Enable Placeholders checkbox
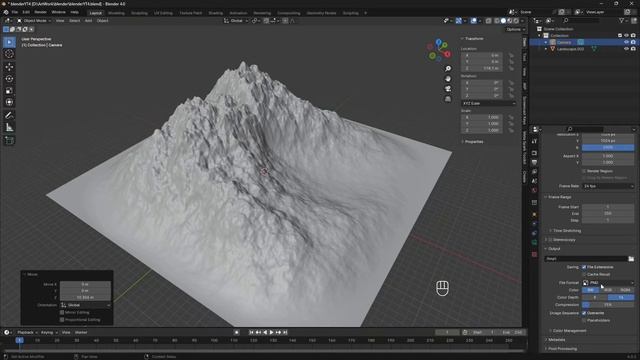The width and height of the screenshot is (640, 360). click(x=584, y=320)
